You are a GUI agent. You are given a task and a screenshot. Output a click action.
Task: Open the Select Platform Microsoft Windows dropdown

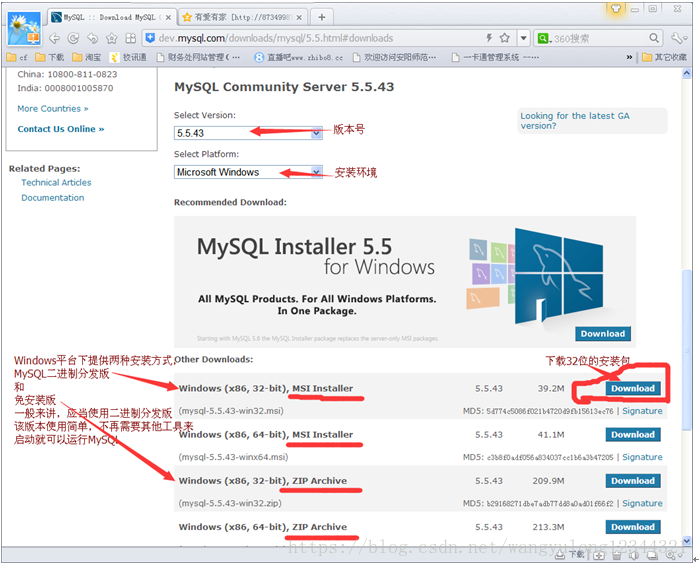(x=248, y=172)
